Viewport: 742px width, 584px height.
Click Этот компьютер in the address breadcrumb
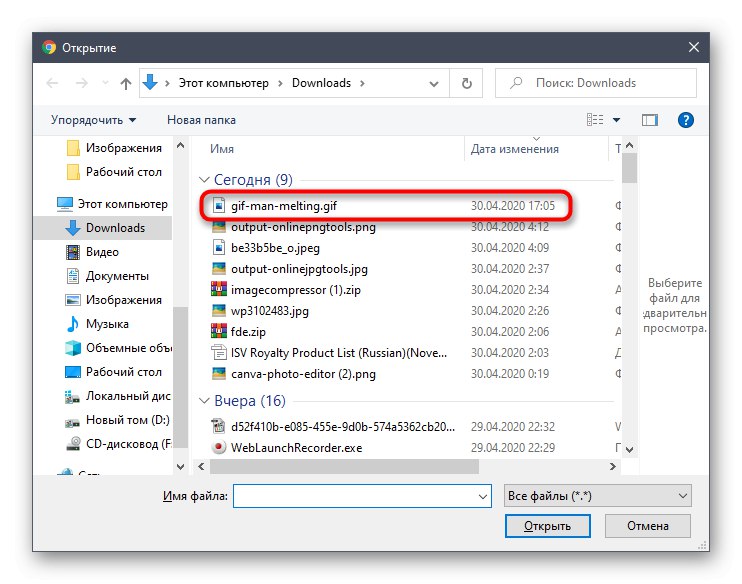tap(223, 83)
